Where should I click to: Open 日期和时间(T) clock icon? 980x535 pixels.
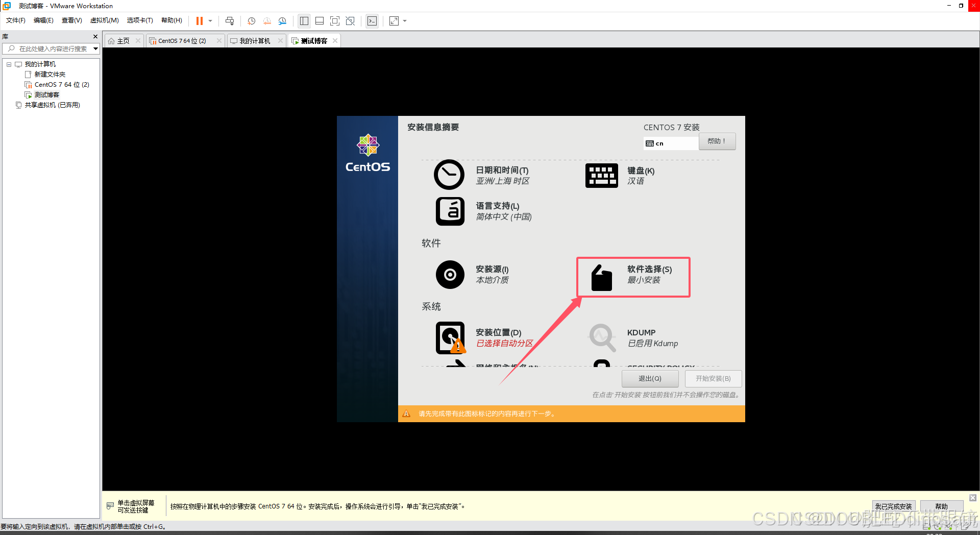coord(449,175)
